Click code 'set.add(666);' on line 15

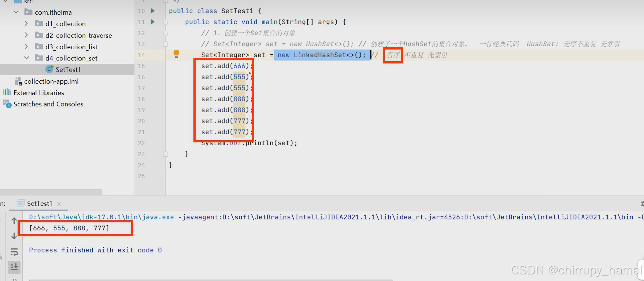[x=227, y=66]
